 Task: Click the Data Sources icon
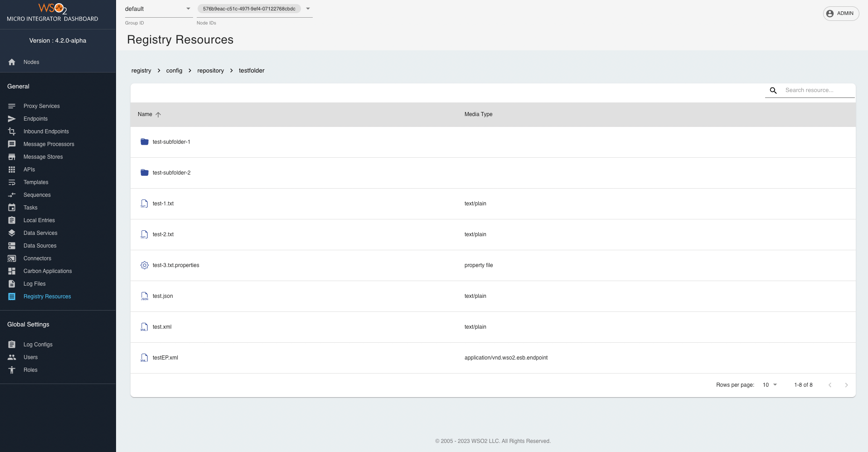[x=12, y=246]
